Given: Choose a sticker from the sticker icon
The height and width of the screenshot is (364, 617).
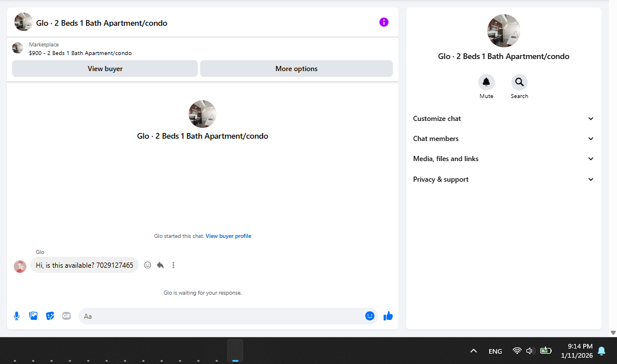Looking at the screenshot, I should (50, 316).
